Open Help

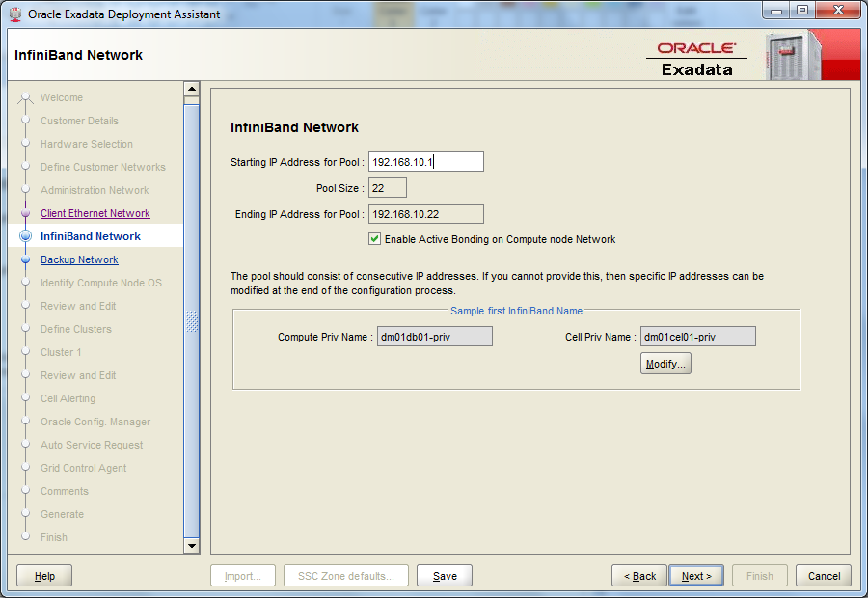tap(44, 576)
